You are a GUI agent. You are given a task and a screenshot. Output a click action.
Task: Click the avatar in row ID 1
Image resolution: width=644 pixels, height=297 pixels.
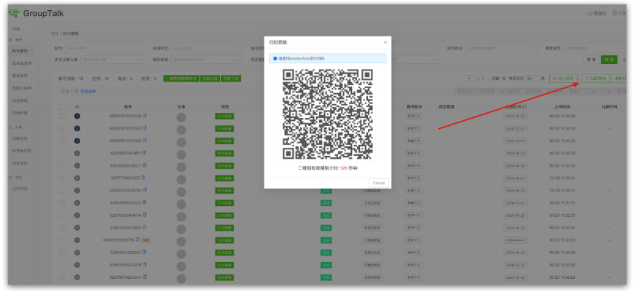coord(181,117)
